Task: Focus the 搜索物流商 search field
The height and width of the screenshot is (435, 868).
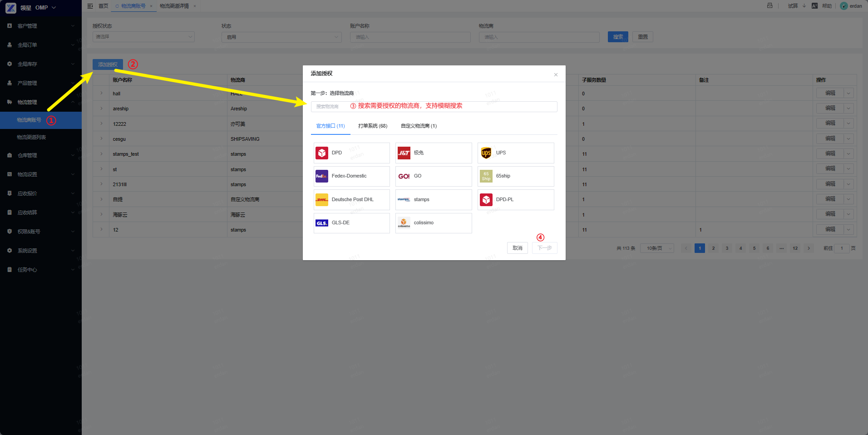Action: [x=434, y=106]
